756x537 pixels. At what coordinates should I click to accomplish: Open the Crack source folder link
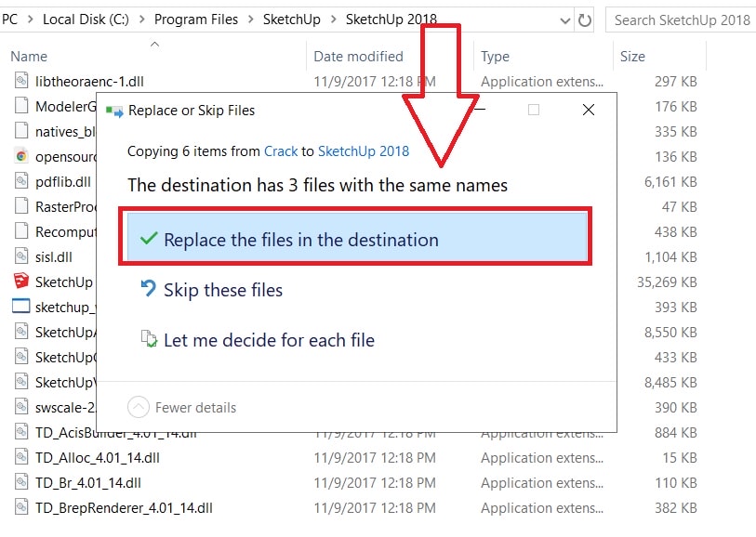coord(281,151)
